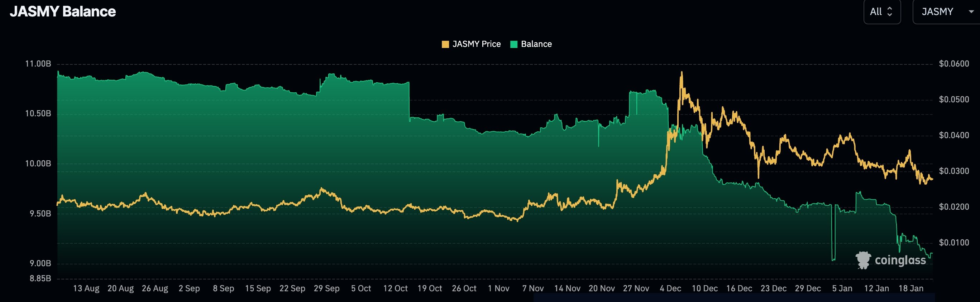
Task: Click the 12 Oct date label
Action: pyautogui.click(x=395, y=288)
